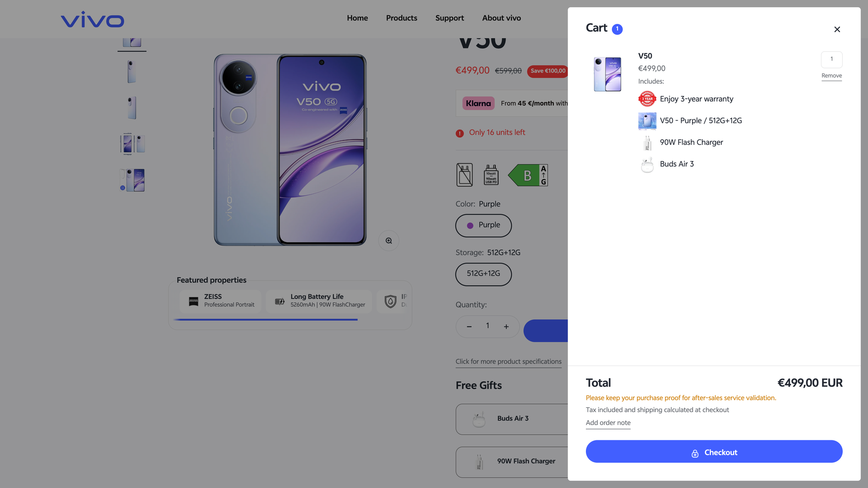The height and width of the screenshot is (488, 868).
Task: Open the Support menu
Action: (x=450, y=18)
